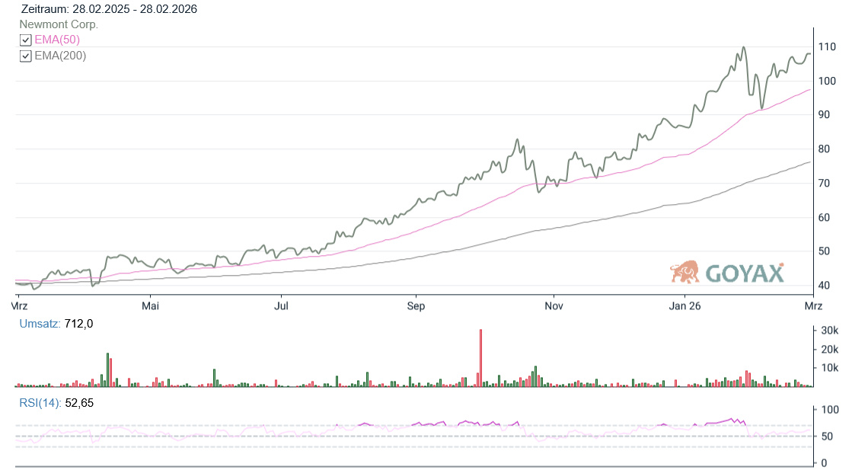Click the 40 price axis label
This screenshot has height=470, width=868.
(x=824, y=286)
